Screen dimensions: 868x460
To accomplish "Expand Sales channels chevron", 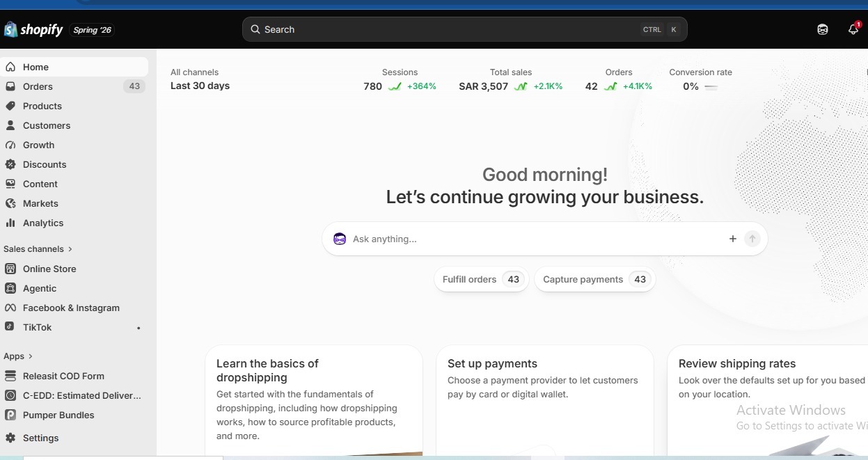I will click(x=70, y=249).
